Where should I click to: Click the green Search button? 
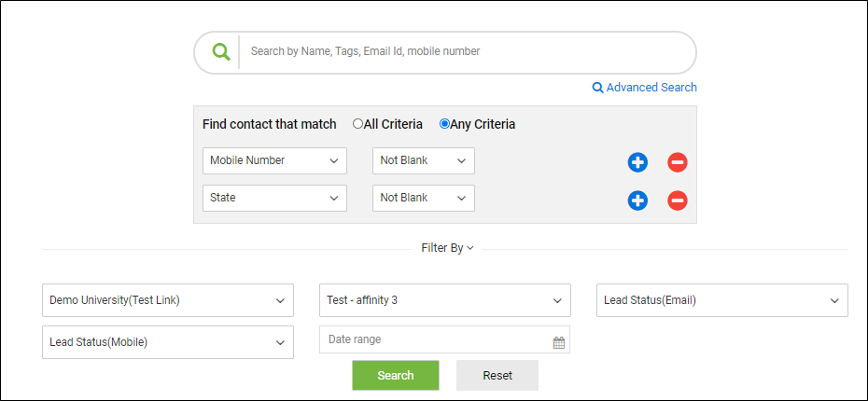click(x=396, y=376)
